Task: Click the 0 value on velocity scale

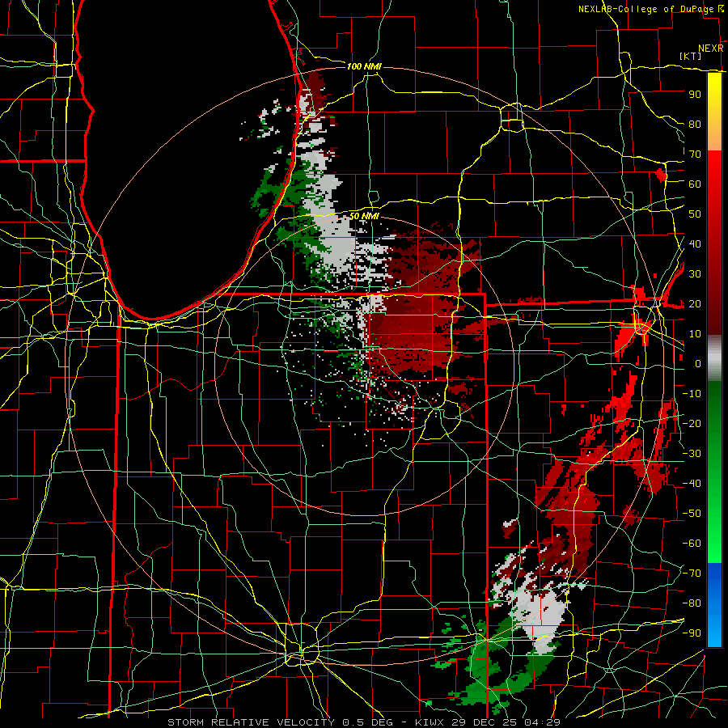Action: tap(698, 363)
